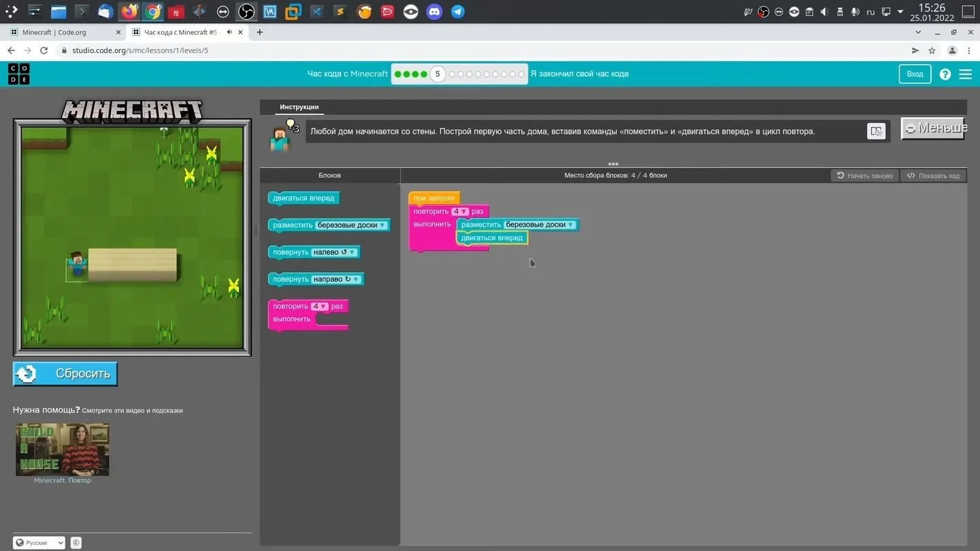Click the Место сбора блоков counter text
Image resolution: width=980 pixels, height=551 pixels.
[615, 176]
